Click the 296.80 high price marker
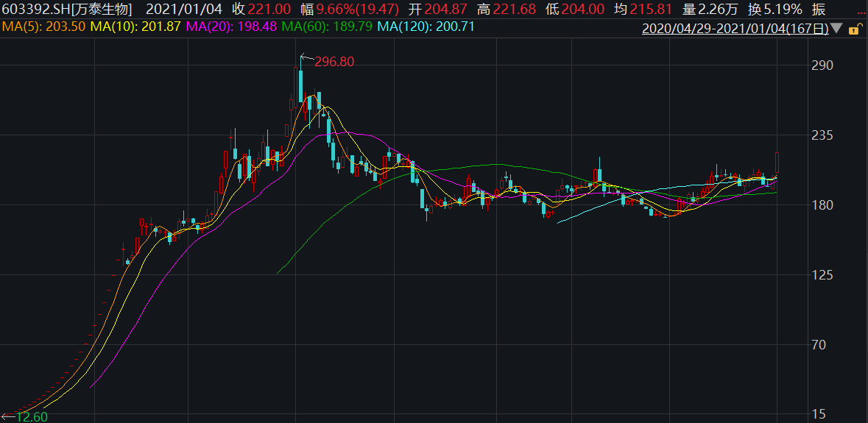The height and width of the screenshot is (423, 868). pos(334,62)
